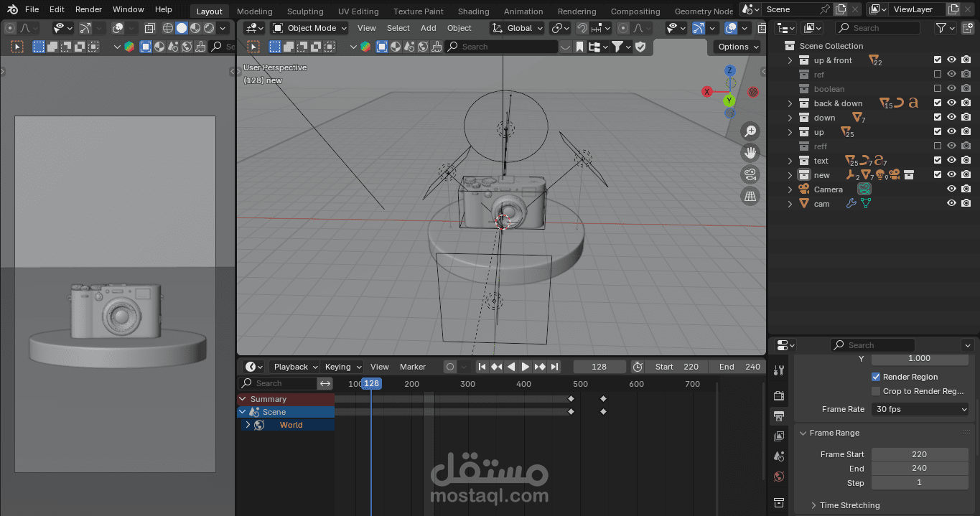Image resolution: width=980 pixels, height=516 pixels.
Task: Jump to the timeline end frame
Action: click(554, 367)
